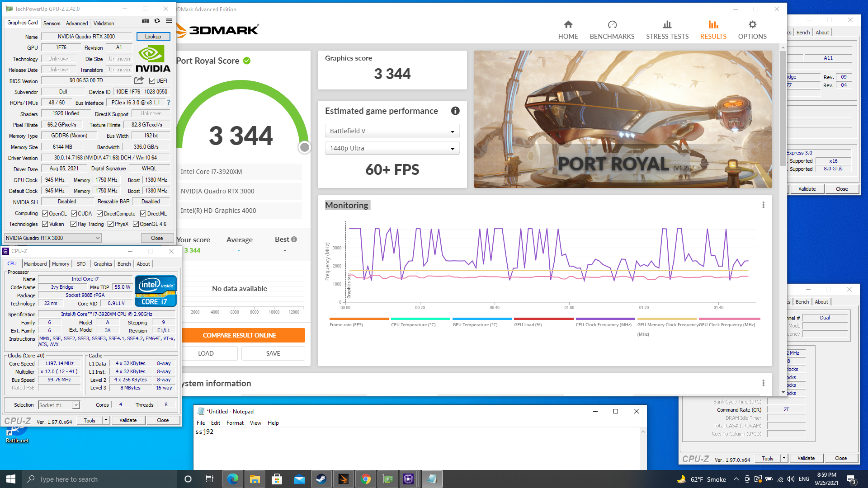This screenshot has width=868, height=488.
Task: Open the GPU-Z taskbar icon
Action: click(x=388, y=479)
